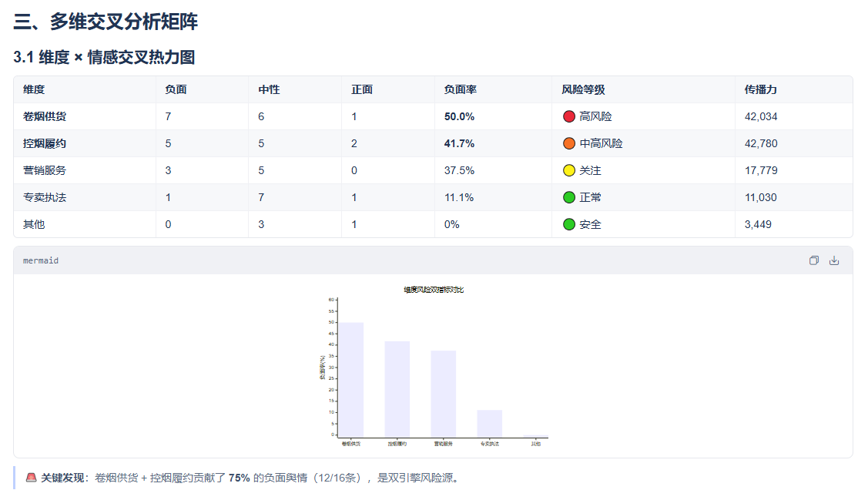Click the 传播力 column header
This screenshot has width=868, height=490.
pyautogui.click(x=761, y=89)
